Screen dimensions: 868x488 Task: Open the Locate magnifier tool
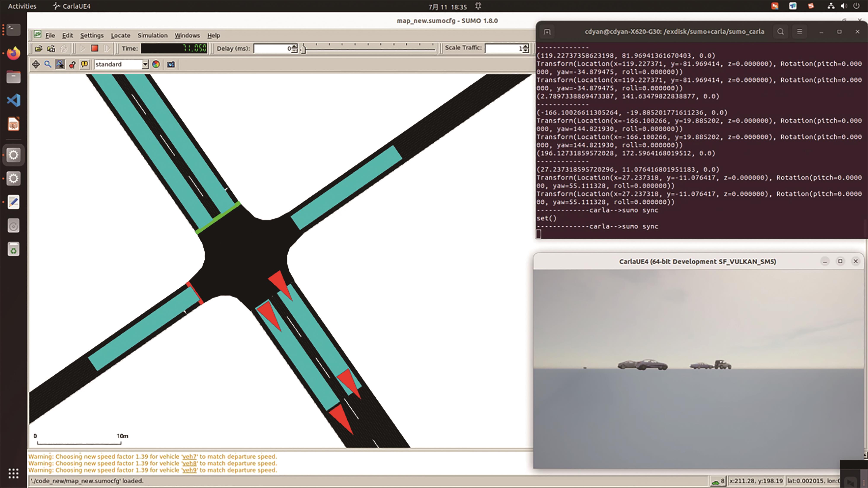[x=48, y=64]
